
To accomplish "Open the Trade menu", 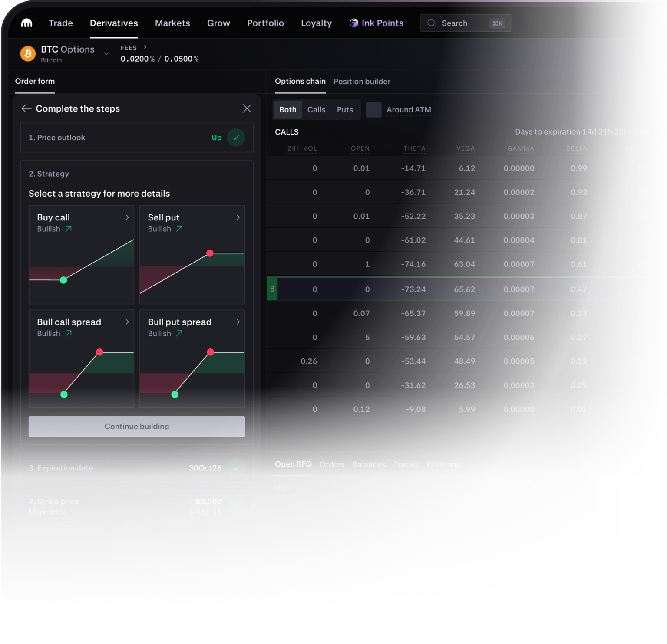I will point(61,23).
